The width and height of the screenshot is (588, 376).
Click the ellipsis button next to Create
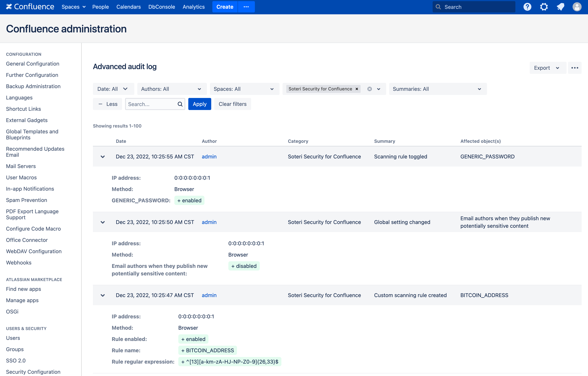pyautogui.click(x=246, y=7)
